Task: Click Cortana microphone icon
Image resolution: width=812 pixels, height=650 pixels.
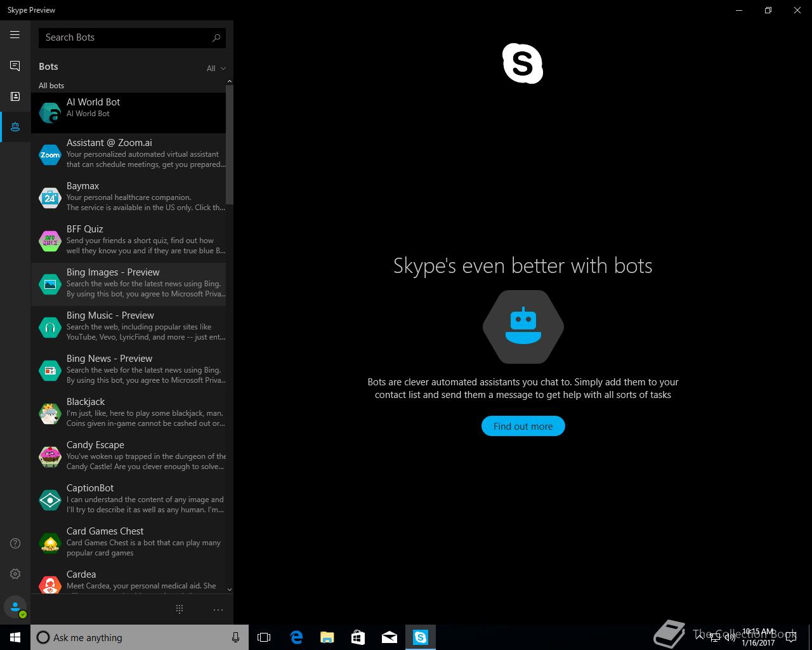Action: 235,637
